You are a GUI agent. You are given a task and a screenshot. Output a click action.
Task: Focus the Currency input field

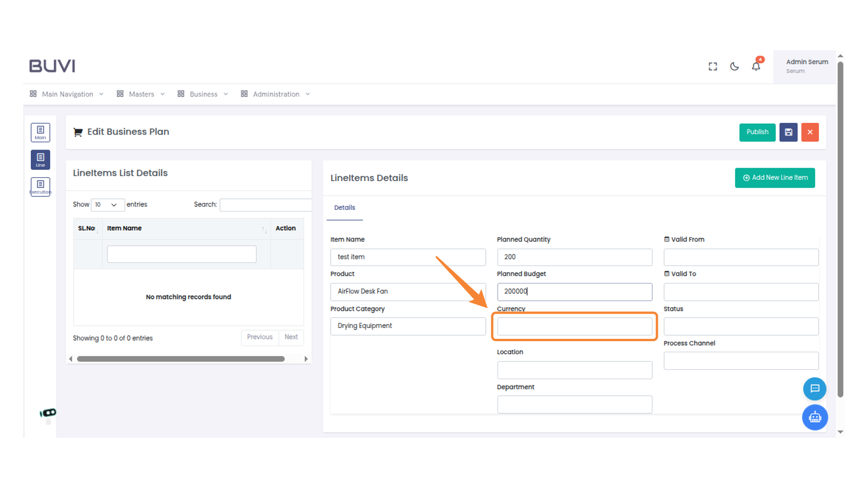tap(574, 326)
